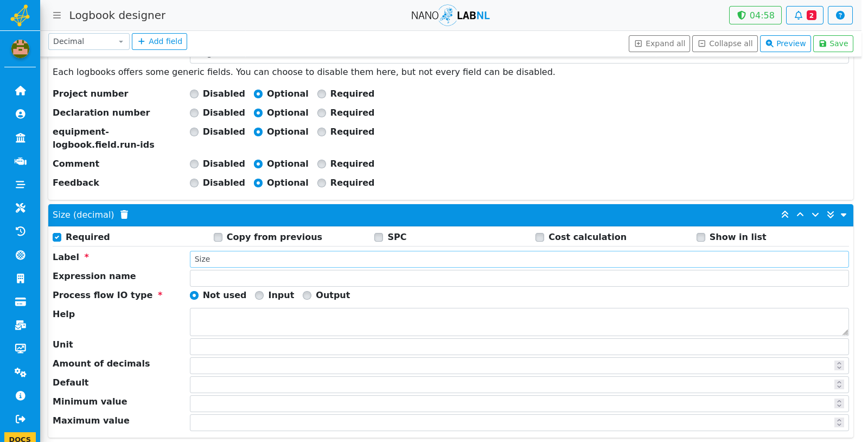
Task: Click the logout icon in sidebar
Action: pos(20,419)
